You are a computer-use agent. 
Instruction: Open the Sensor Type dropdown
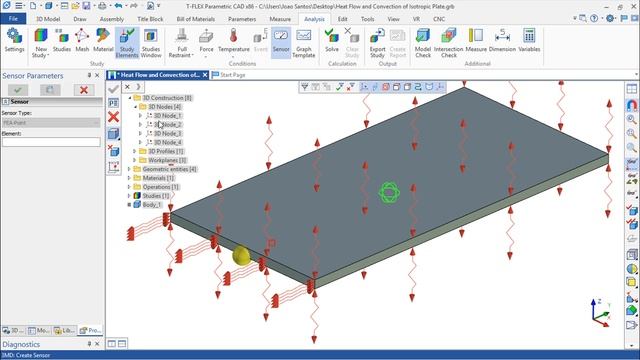(x=51, y=122)
